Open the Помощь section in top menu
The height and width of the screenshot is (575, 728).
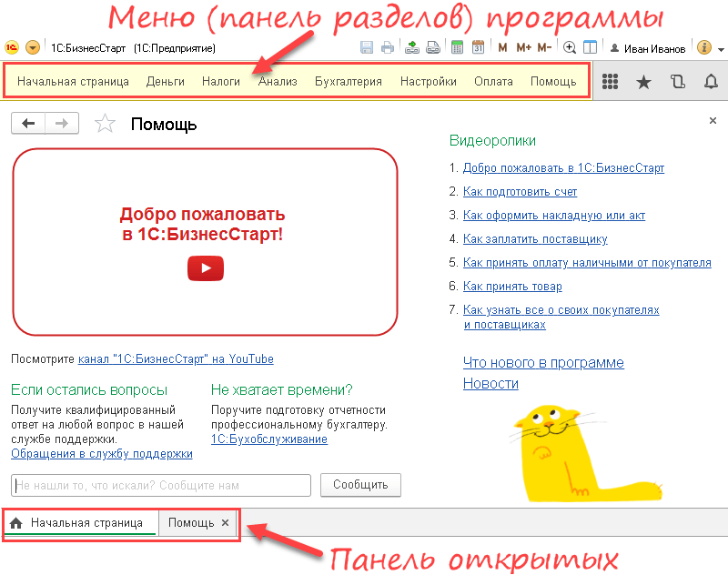coord(553,82)
